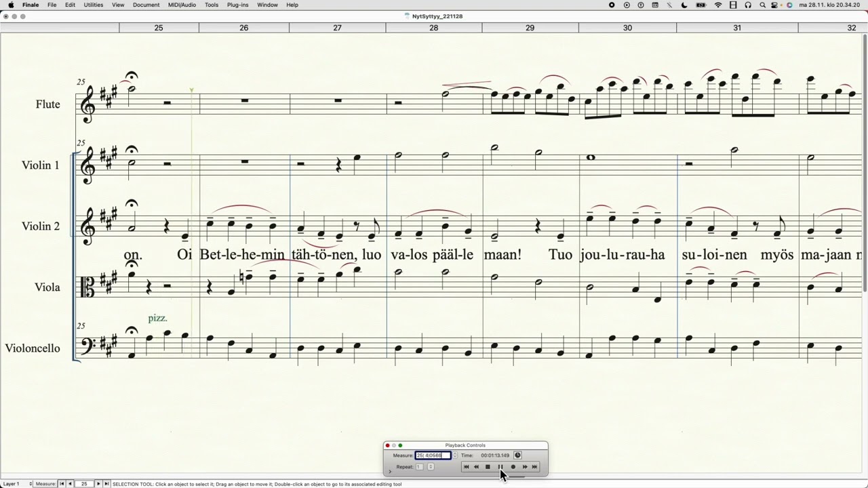Toggle Do Not Disturb moon icon
The height and width of the screenshot is (488, 868).
(684, 5)
